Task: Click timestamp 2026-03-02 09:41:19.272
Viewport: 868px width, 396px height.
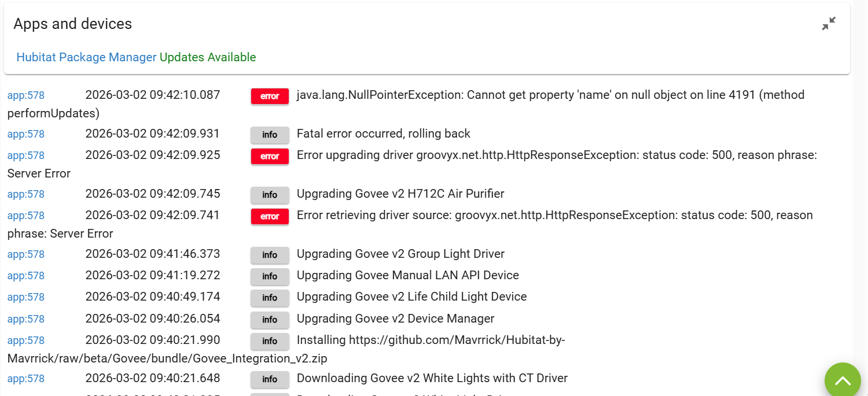Action: point(153,275)
